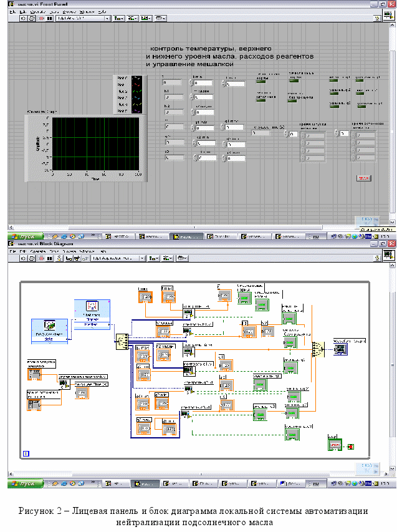Viewport: 397px width, 532px height.
Task: Click h1 numeric indicator field
Action: (175, 97)
